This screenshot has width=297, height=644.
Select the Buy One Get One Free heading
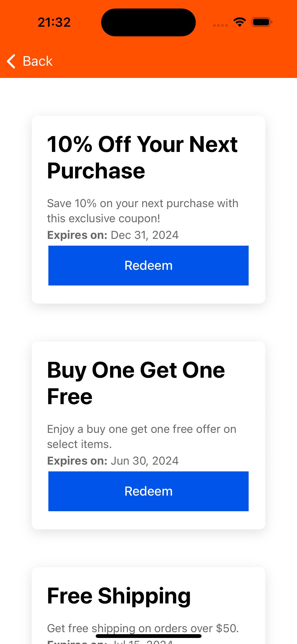[x=136, y=383]
